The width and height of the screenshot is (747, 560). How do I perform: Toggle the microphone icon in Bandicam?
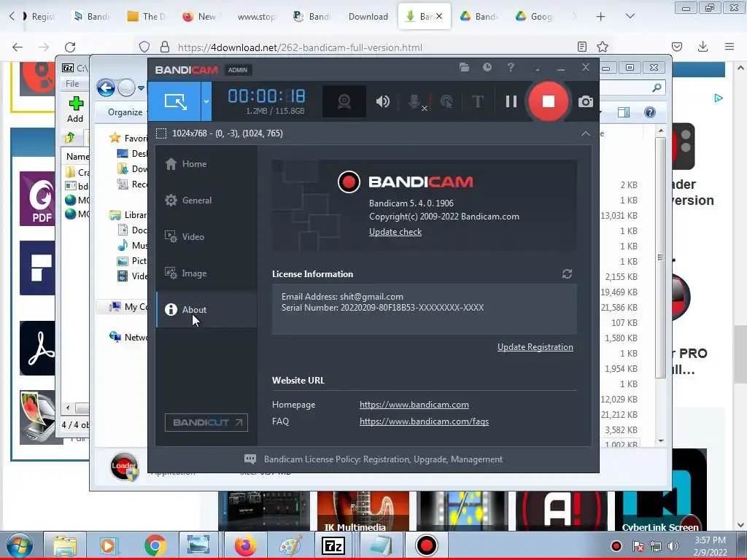pyautogui.click(x=415, y=101)
